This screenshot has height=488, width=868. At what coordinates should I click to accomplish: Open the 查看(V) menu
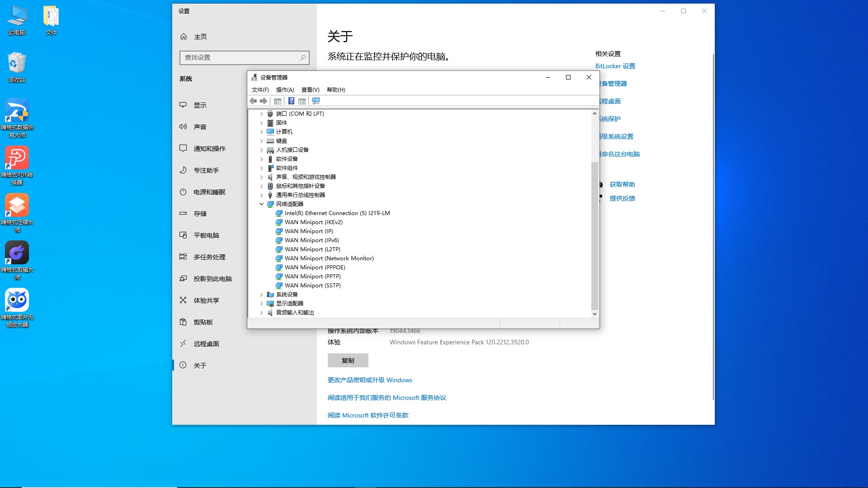(x=310, y=89)
